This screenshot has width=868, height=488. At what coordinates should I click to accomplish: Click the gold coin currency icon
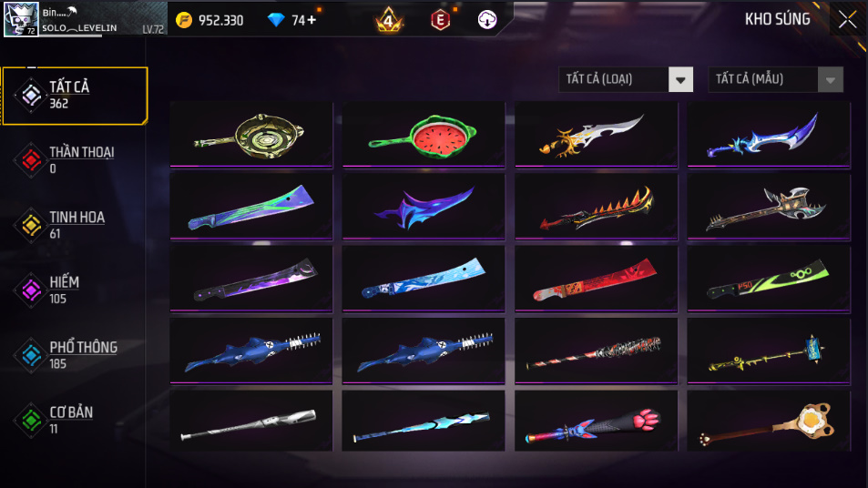pyautogui.click(x=184, y=20)
